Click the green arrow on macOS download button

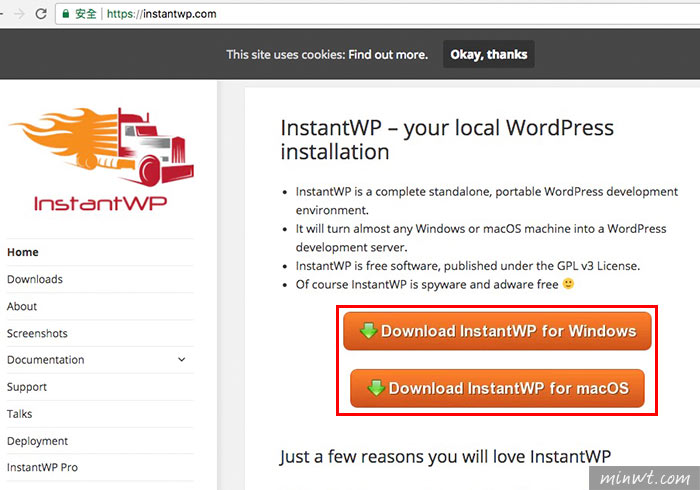coord(376,388)
